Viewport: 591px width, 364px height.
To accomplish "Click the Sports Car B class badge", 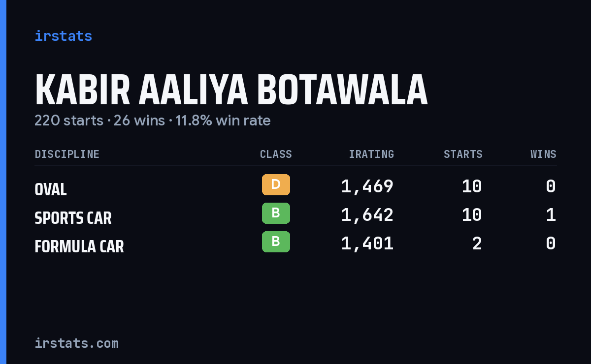I will pyautogui.click(x=276, y=213).
